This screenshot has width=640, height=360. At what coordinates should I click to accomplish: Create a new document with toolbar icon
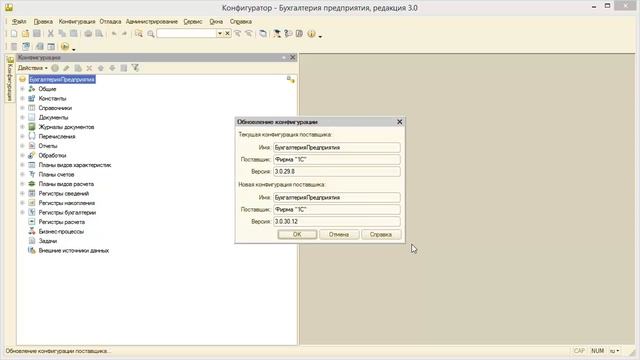pyautogui.click(x=14, y=33)
